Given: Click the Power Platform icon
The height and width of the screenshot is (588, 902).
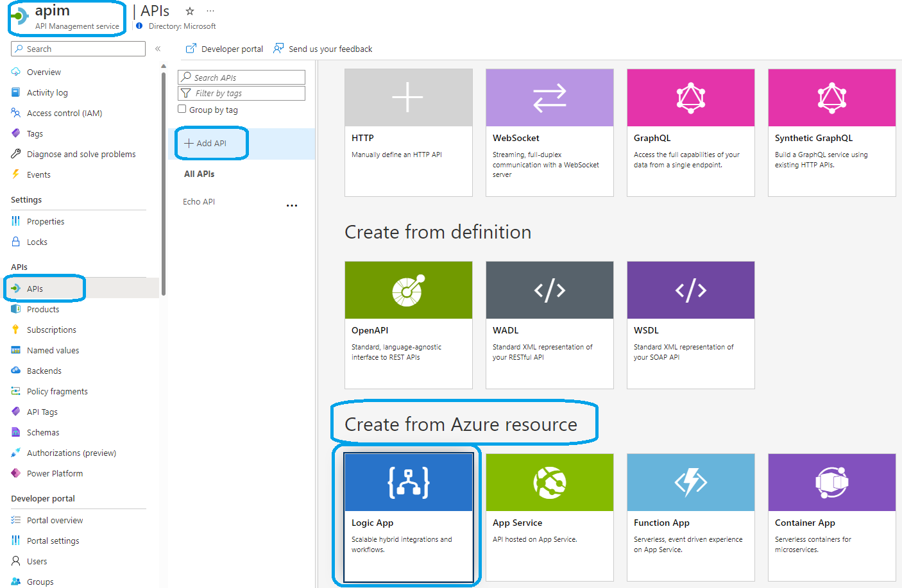Looking at the screenshot, I should [x=16, y=473].
